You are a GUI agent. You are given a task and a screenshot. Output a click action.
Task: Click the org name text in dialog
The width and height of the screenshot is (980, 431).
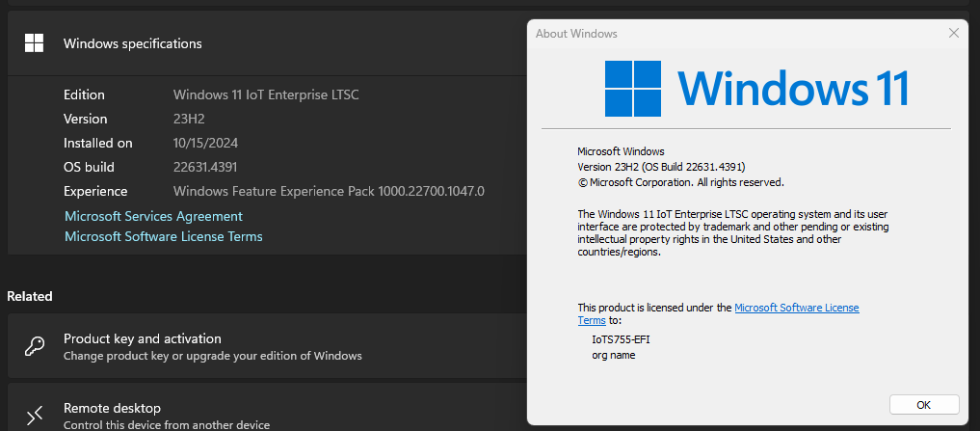[613, 355]
